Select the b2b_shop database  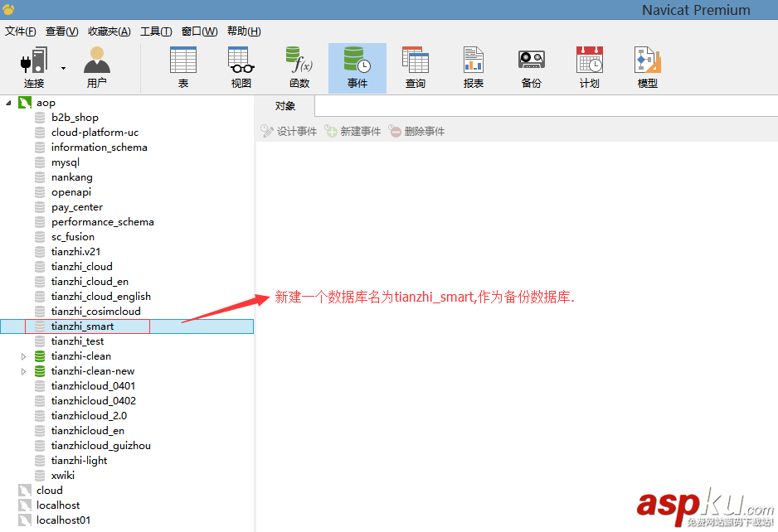pyautogui.click(x=75, y=118)
